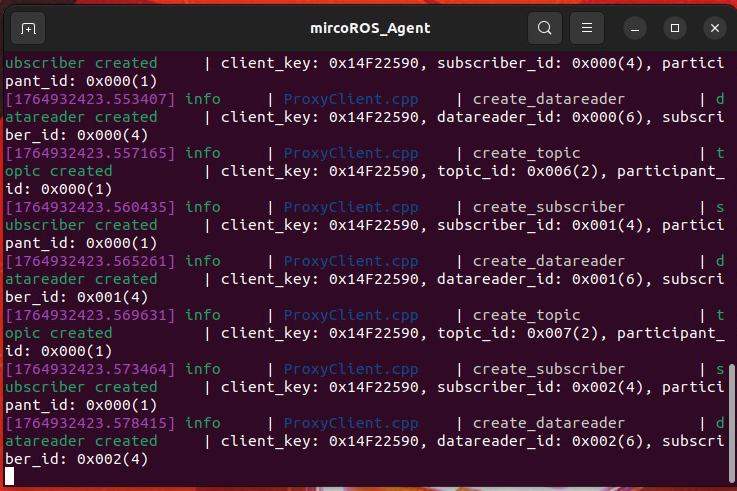Click the mircoROS_Agent window title
Viewport: 737px width, 491px height.
(370, 28)
